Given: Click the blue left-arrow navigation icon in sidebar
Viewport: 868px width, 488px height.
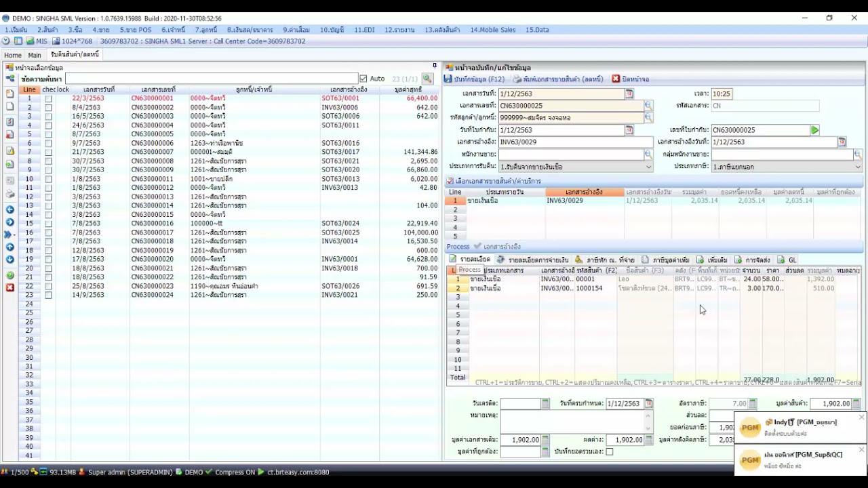Looking at the screenshot, I should (x=9, y=210).
